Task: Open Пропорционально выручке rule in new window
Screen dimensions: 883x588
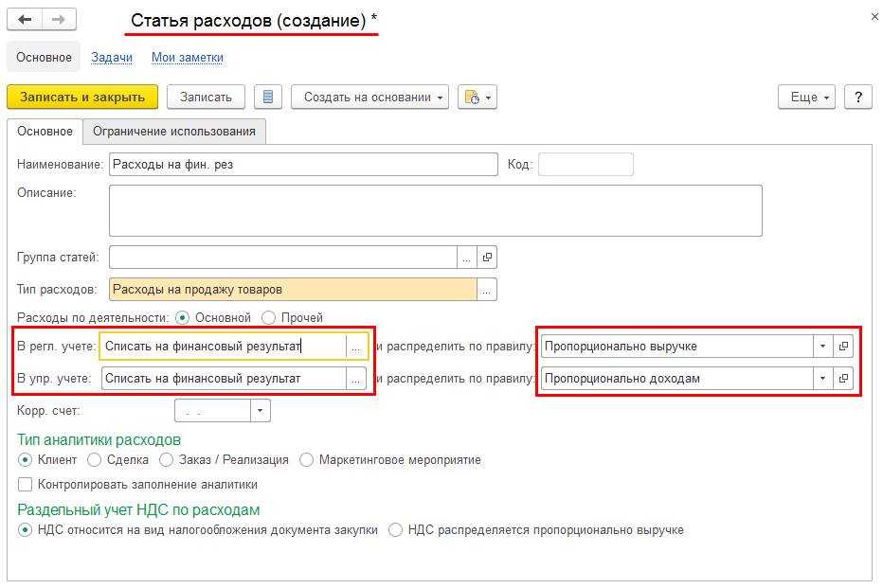Action: (843, 346)
